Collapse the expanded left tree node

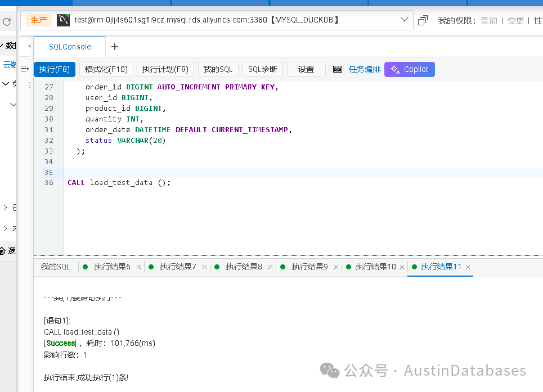click(6, 84)
